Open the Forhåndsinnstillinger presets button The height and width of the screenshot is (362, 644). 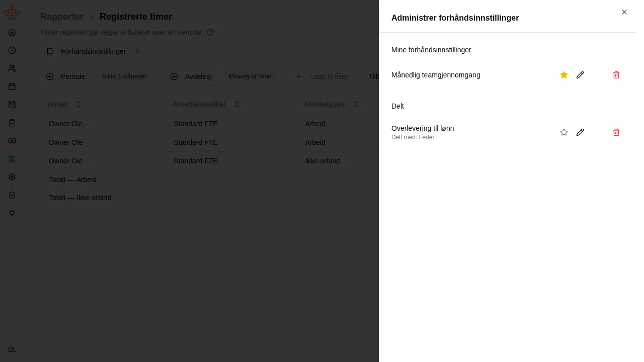pos(94,51)
